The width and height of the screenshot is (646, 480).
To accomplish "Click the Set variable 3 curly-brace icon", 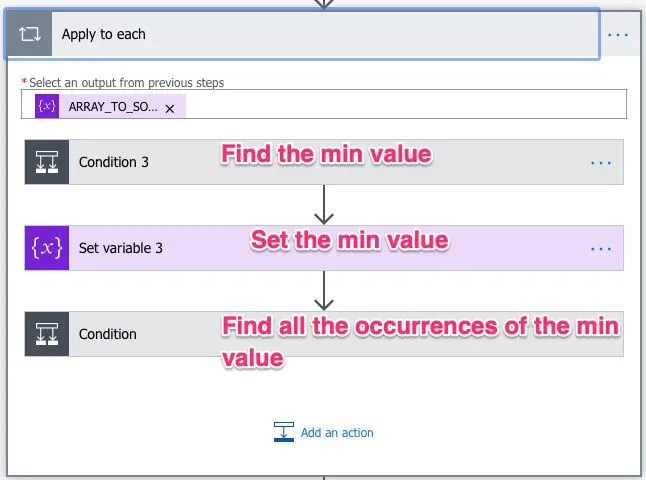I will pyautogui.click(x=46, y=248).
